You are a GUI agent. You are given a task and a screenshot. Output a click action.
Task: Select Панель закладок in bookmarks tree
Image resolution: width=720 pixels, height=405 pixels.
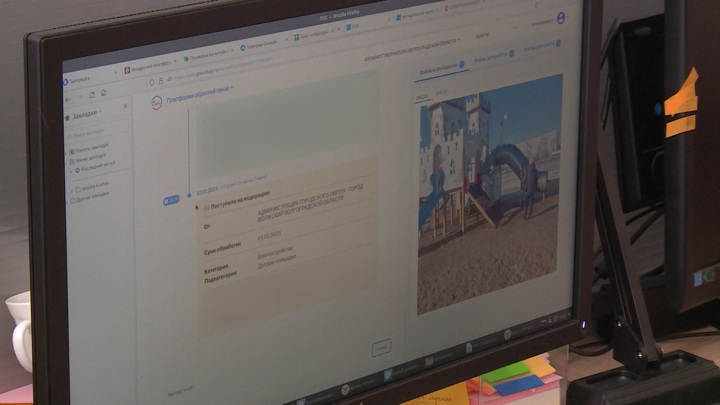coord(91,148)
